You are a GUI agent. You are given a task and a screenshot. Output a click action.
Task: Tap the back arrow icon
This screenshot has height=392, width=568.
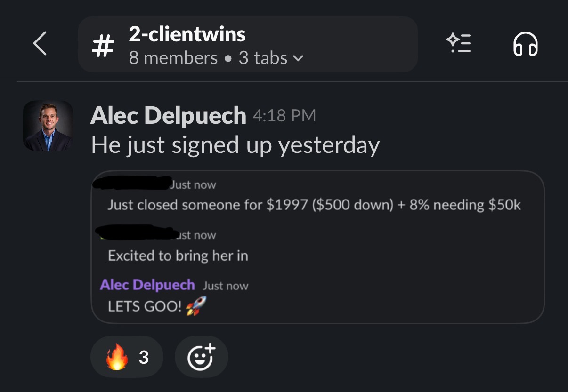click(40, 44)
